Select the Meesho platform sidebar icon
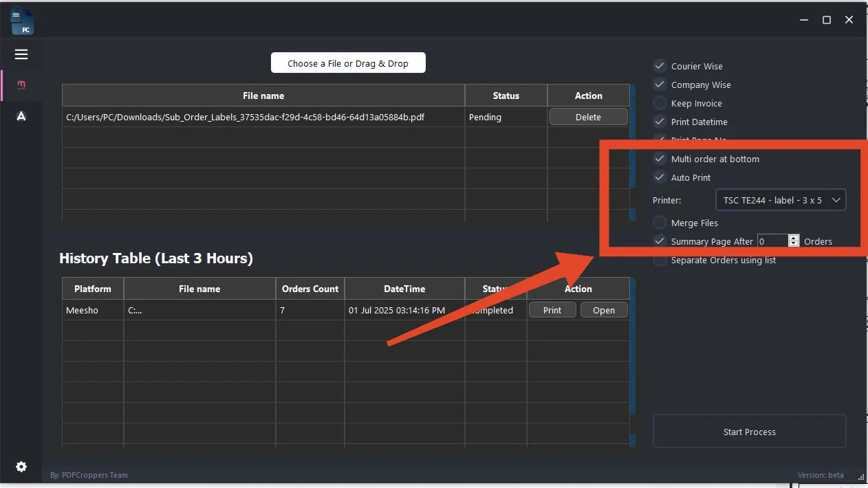The image size is (868, 488). pos(21,85)
